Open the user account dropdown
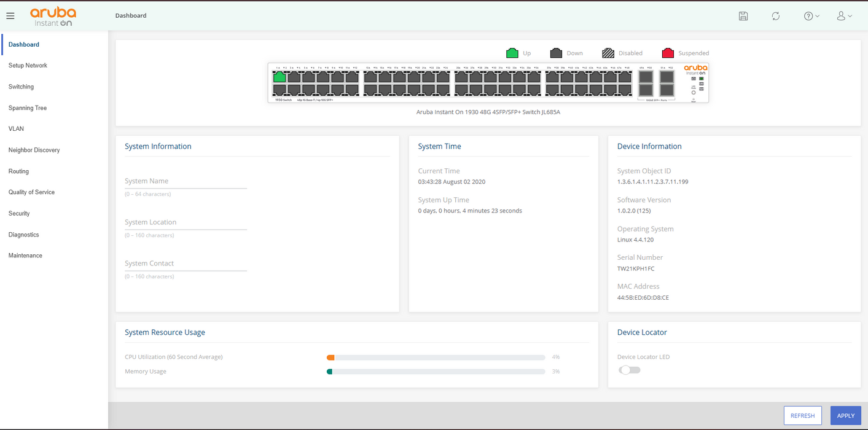Screen dimensions: 868x430 point(845,16)
